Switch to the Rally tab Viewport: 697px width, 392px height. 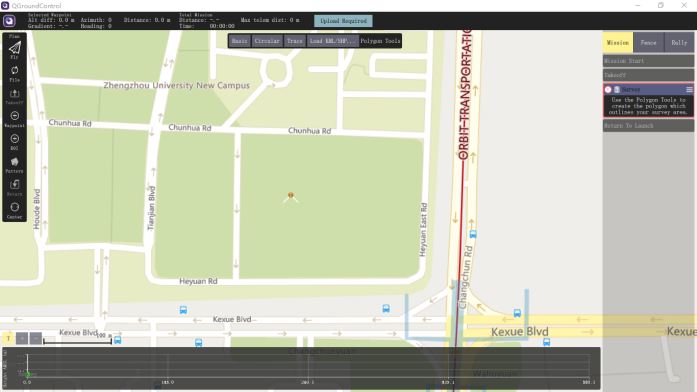[679, 43]
